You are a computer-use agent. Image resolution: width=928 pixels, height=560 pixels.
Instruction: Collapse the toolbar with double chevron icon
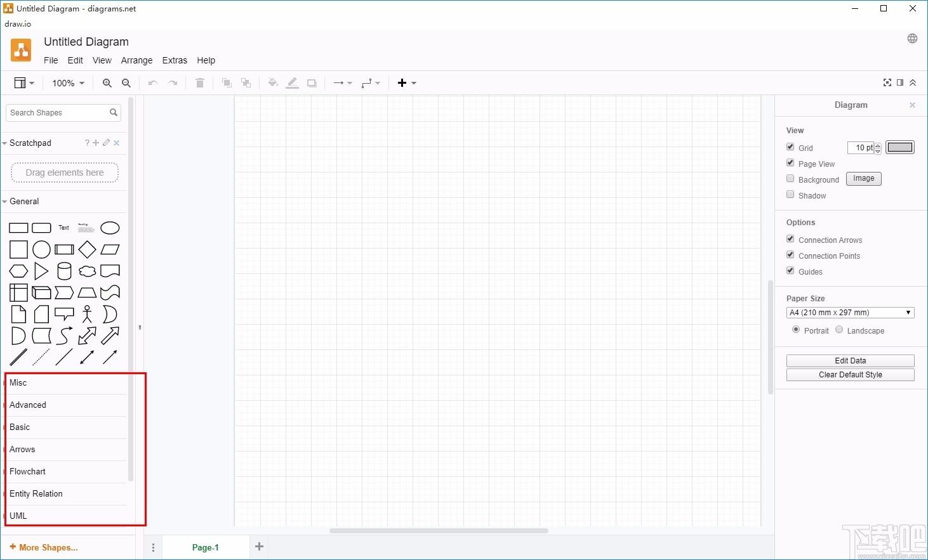[913, 82]
